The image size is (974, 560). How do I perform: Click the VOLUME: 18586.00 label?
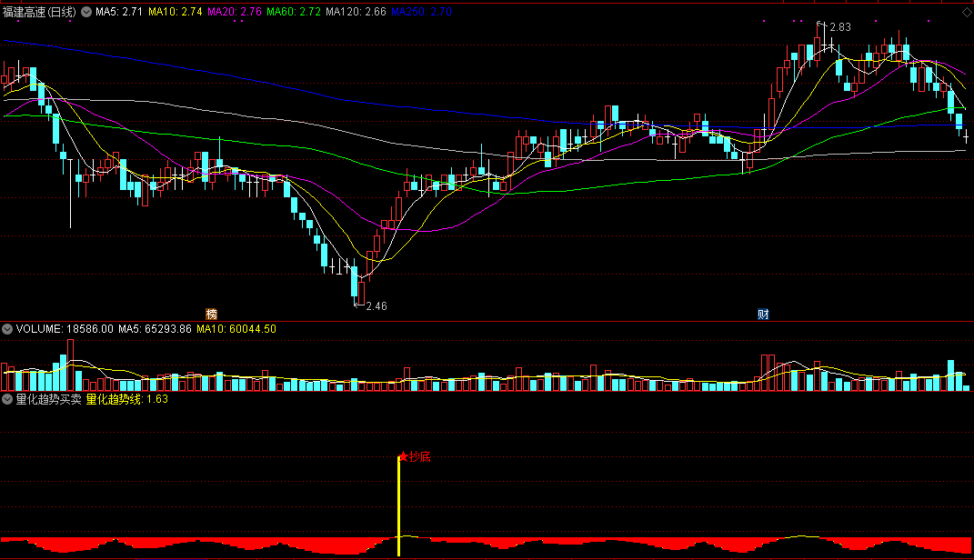pos(65,329)
